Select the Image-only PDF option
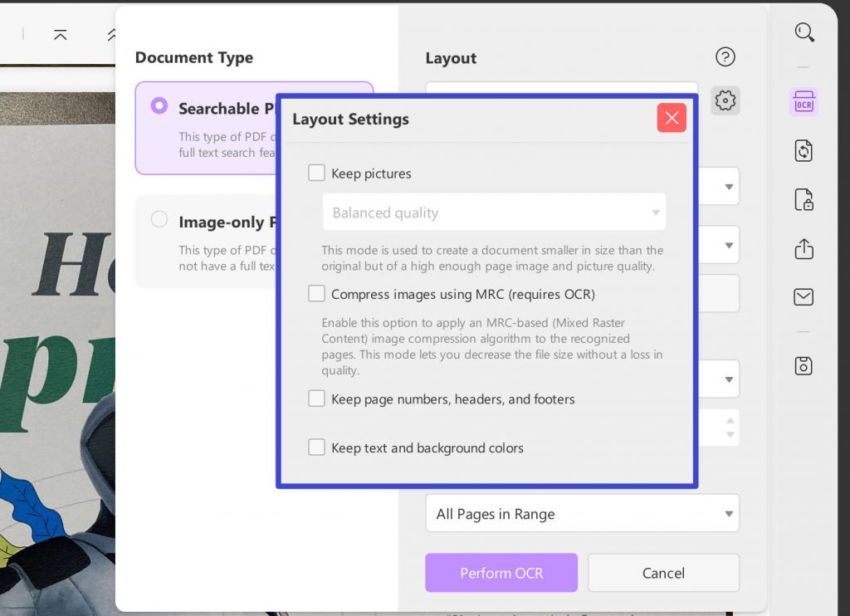This screenshot has width=850, height=616. tap(159, 219)
